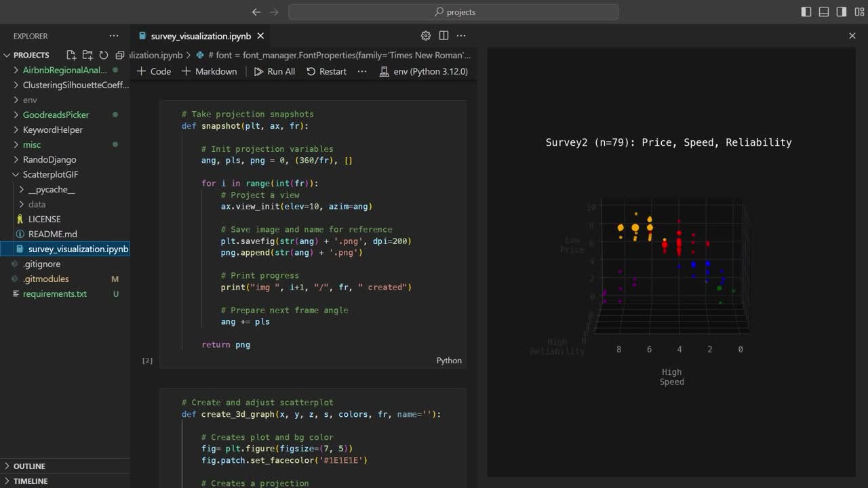Image resolution: width=868 pixels, height=488 pixels.
Task: Click the 'projects' command center search box
Action: pos(454,12)
